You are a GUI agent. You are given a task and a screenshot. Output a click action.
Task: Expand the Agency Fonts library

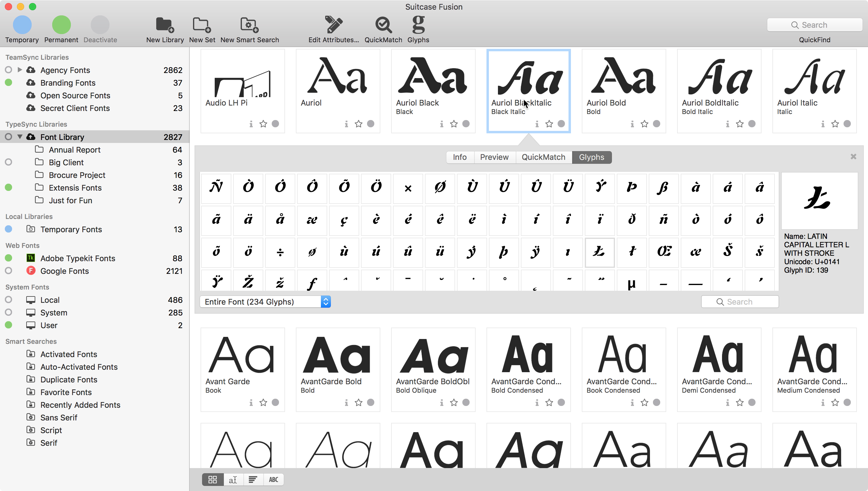point(20,70)
